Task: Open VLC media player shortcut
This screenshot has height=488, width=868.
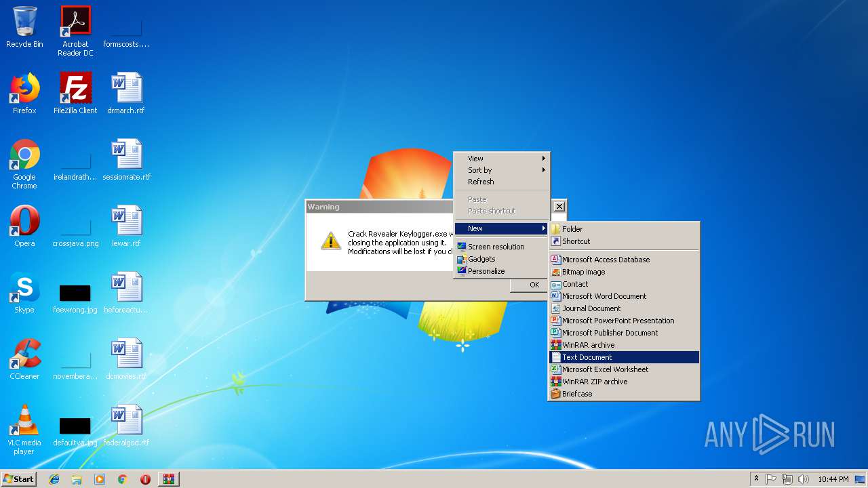Action: [24, 430]
